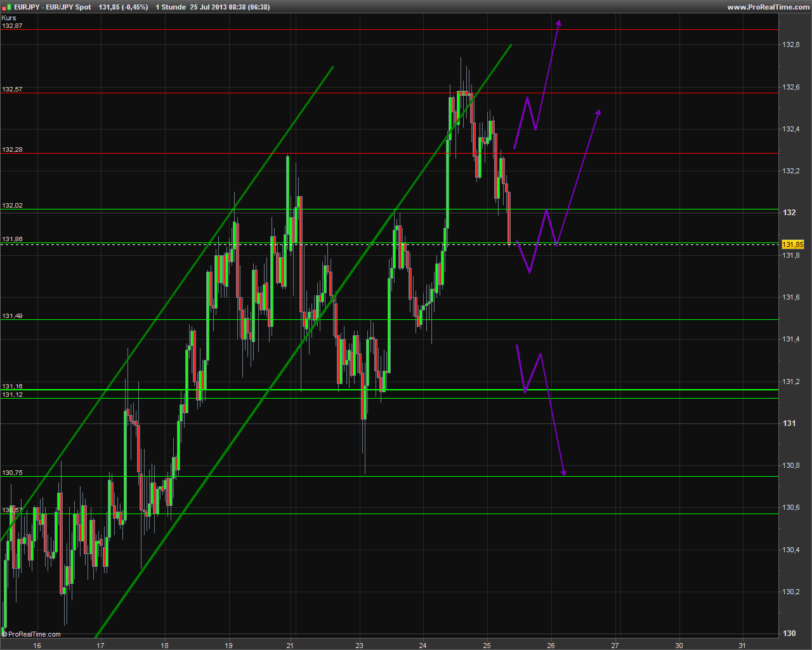Image resolution: width=812 pixels, height=650 pixels.
Task: Select the 132,28 level label
Action: 12,149
